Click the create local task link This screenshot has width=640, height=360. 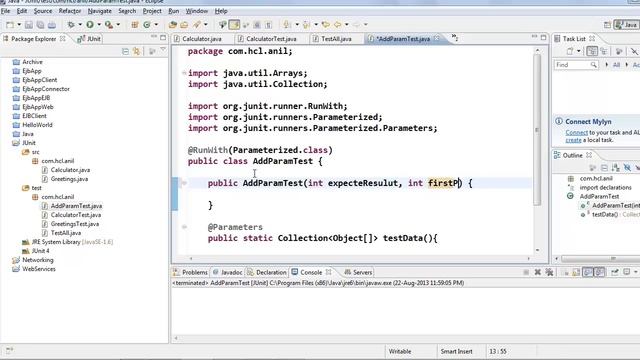click(x=573, y=140)
